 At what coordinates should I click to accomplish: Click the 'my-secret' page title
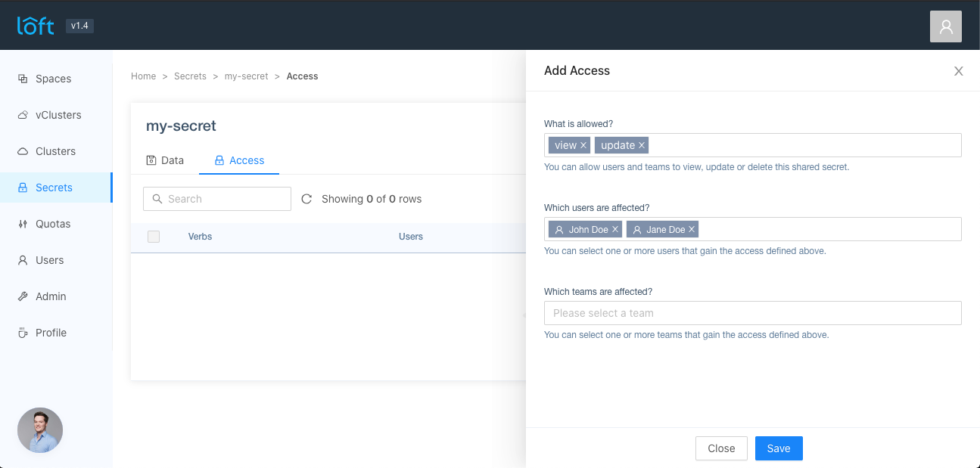point(181,126)
